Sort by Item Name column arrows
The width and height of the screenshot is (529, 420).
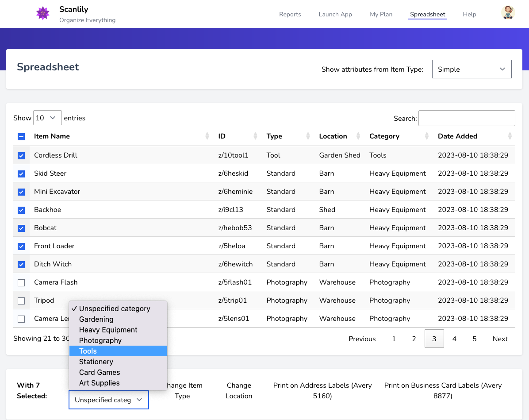(207, 136)
